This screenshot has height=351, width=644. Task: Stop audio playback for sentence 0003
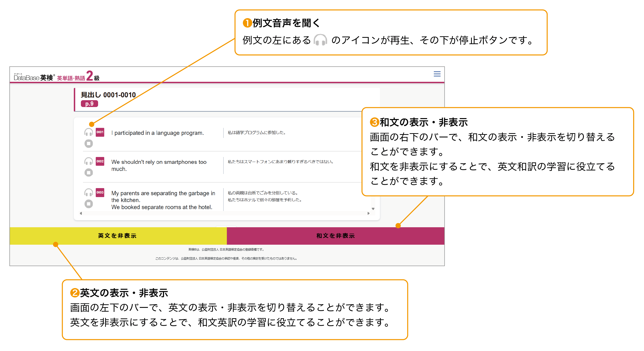pyautogui.click(x=88, y=204)
